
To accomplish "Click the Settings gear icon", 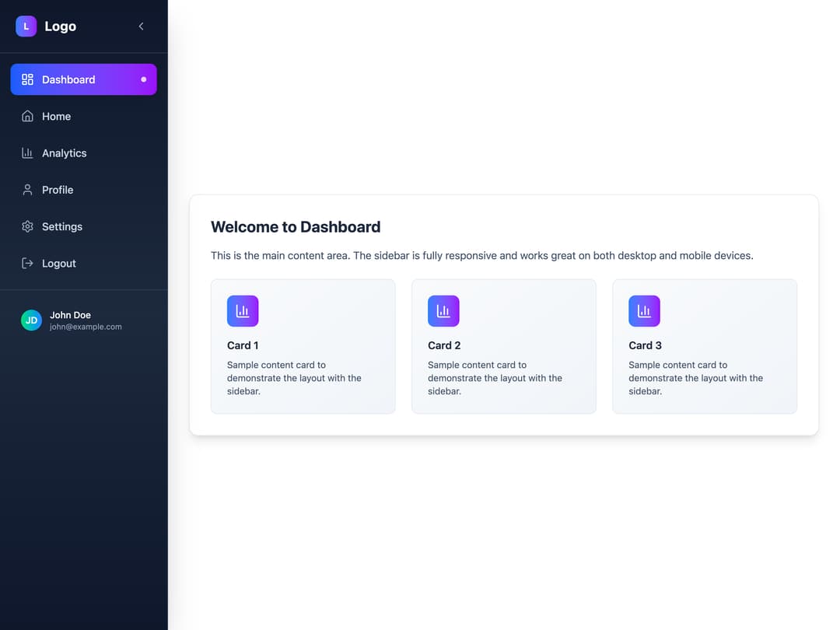I will pos(27,226).
